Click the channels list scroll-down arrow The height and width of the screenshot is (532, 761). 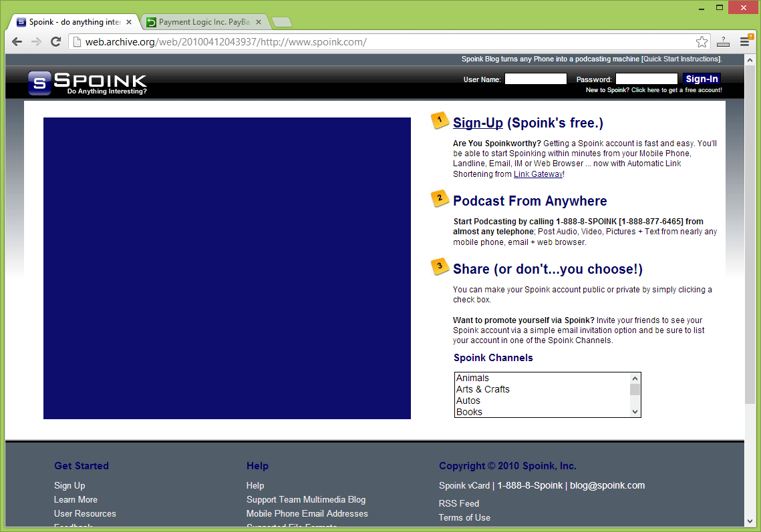tap(635, 412)
